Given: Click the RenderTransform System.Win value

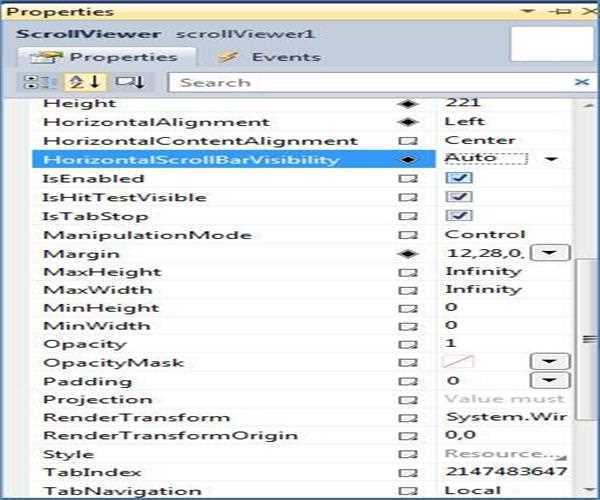Looking at the screenshot, I should click(x=506, y=417).
